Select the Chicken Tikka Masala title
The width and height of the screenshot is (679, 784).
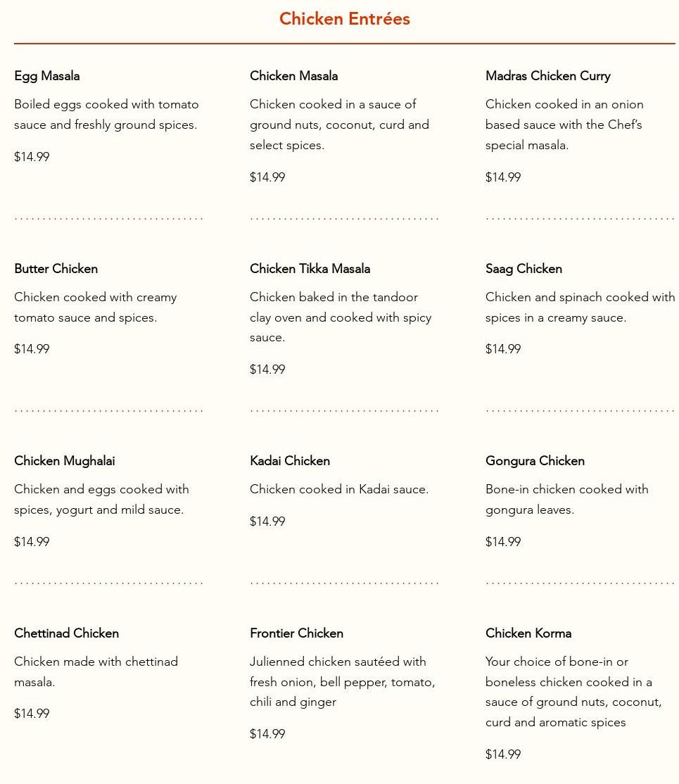pyautogui.click(x=310, y=269)
